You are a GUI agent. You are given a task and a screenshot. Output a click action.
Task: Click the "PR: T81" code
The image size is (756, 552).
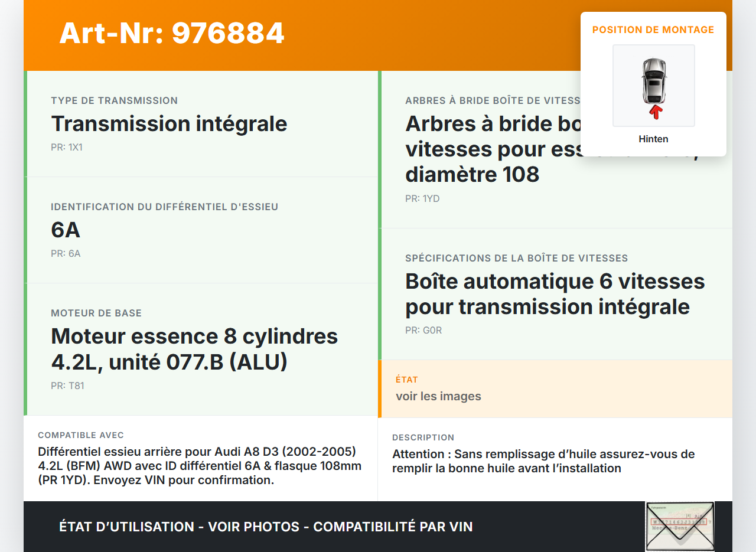(x=67, y=386)
